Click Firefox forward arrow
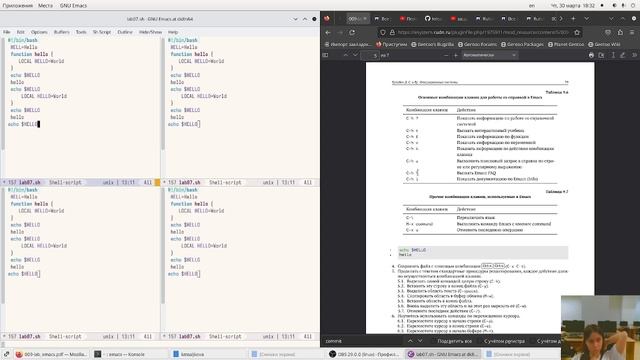The height and width of the screenshot is (360, 640). [x=340, y=32]
